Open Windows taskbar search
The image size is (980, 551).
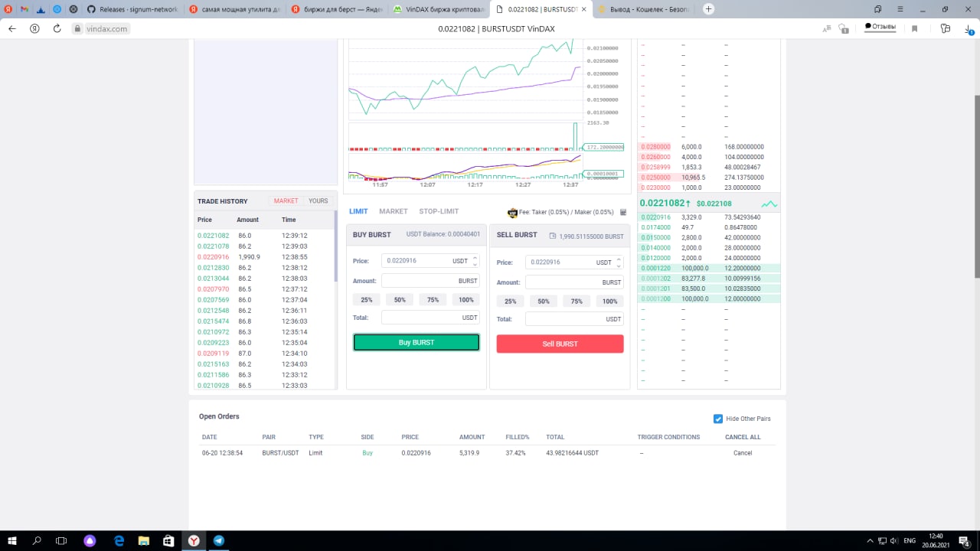(x=37, y=540)
